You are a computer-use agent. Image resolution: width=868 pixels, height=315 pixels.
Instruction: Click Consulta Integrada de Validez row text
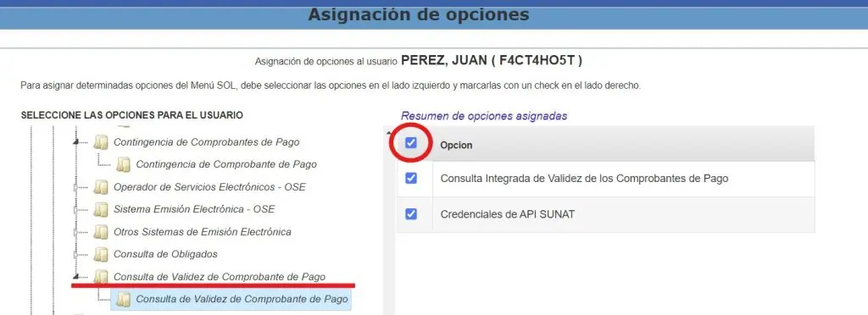pyautogui.click(x=584, y=179)
